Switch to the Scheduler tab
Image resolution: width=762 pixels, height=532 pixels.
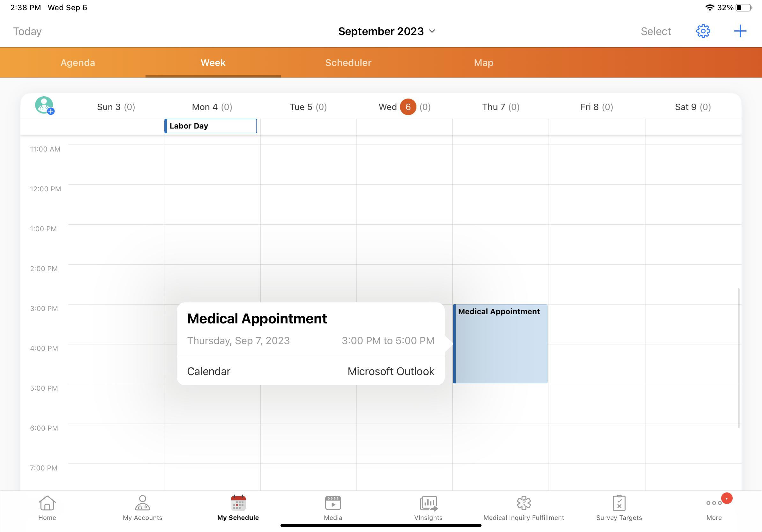coord(348,63)
